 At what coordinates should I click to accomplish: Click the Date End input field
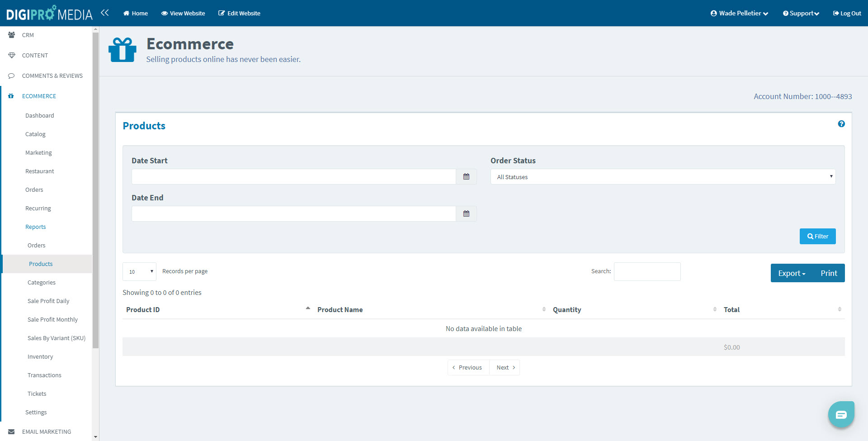pos(294,214)
